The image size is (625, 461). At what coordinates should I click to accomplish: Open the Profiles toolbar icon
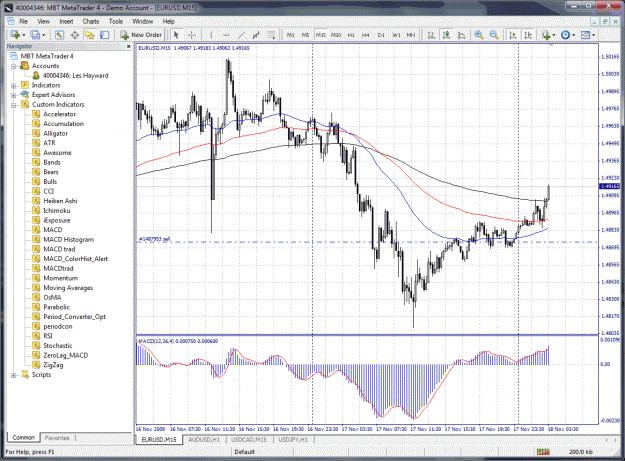[35, 35]
